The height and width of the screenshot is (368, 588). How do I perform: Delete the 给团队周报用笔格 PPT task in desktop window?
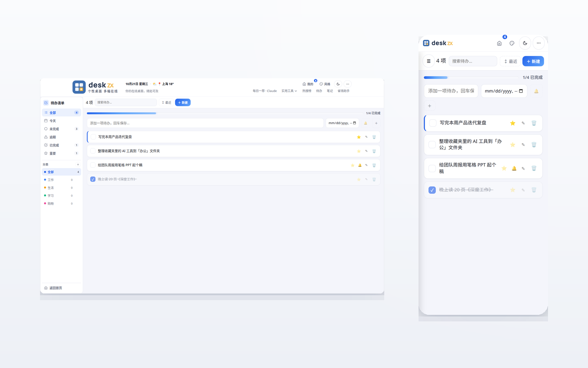(x=374, y=165)
